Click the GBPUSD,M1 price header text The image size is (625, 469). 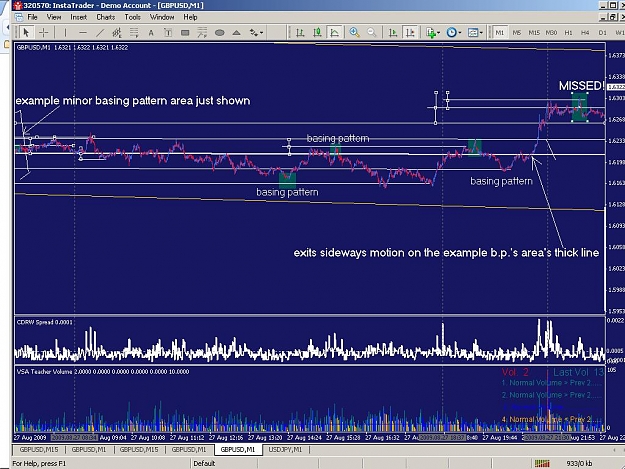[73, 47]
